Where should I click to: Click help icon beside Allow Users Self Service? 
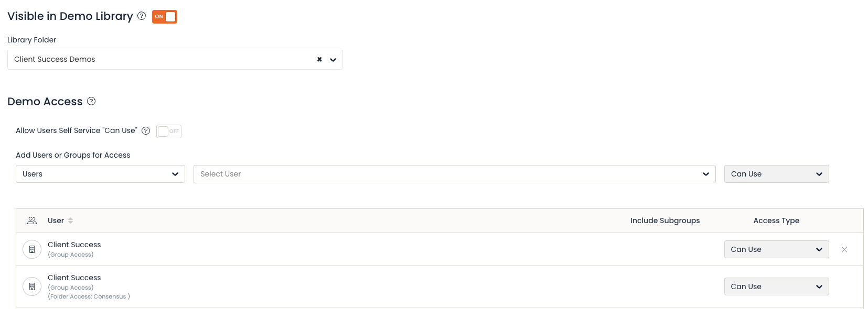tap(146, 131)
